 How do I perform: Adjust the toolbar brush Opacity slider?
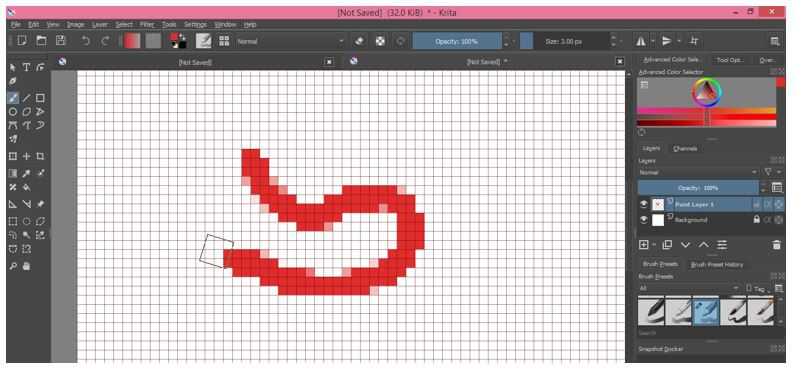[x=457, y=41]
